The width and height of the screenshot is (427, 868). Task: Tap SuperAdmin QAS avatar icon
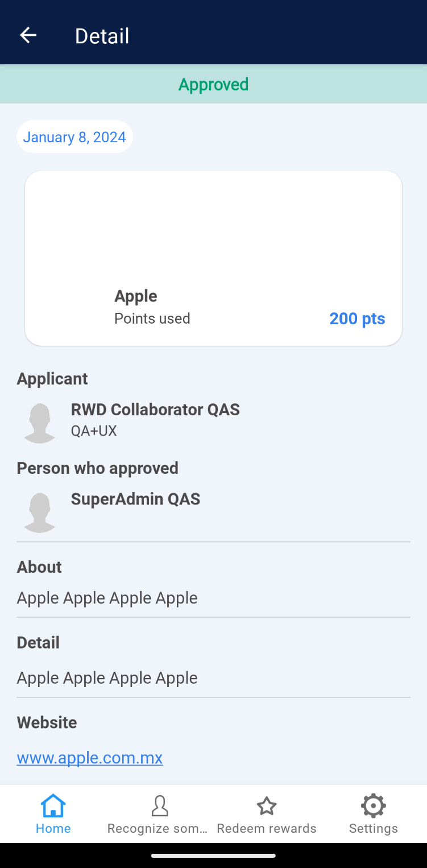tap(39, 512)
